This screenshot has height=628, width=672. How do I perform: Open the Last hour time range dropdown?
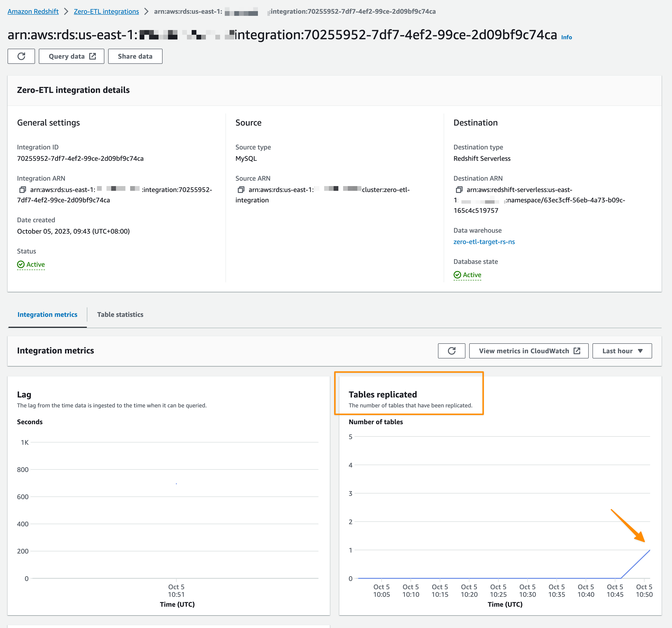tap(622, 351)
